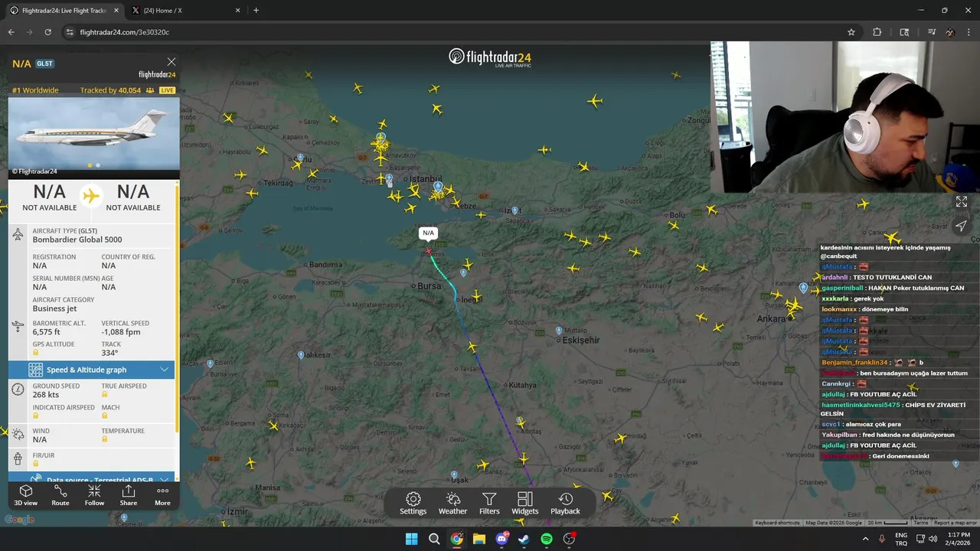Viewport: 980px width, 551px height.
Task: Open Discord from the taskbar
Action: [x=501, y=539]
